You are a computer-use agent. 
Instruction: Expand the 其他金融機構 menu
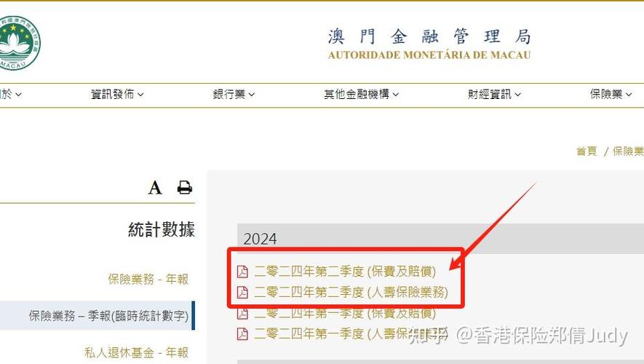(361, 95)
